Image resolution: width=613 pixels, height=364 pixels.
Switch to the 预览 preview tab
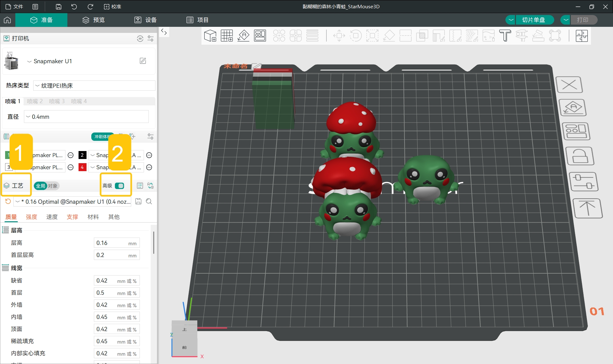94,20
